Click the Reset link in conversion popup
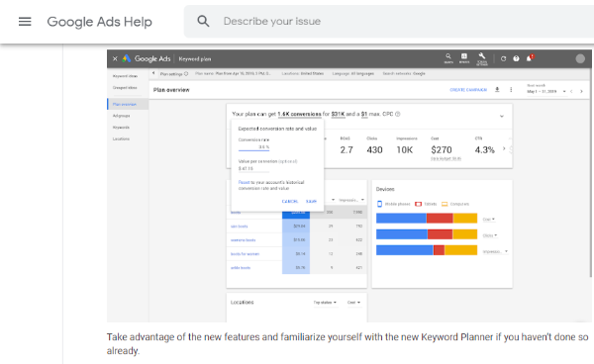The image size is (594, 364). coord(244,182)
